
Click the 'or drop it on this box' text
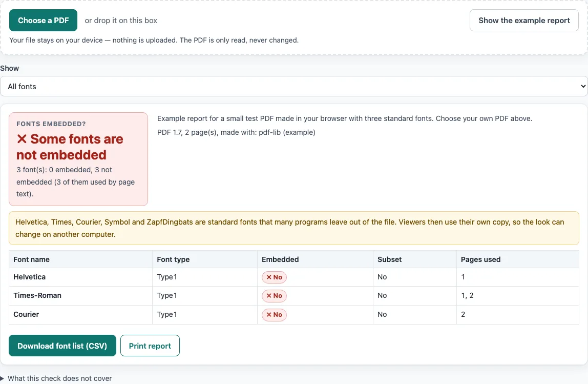pyautogui.click(x=121, y=21)
